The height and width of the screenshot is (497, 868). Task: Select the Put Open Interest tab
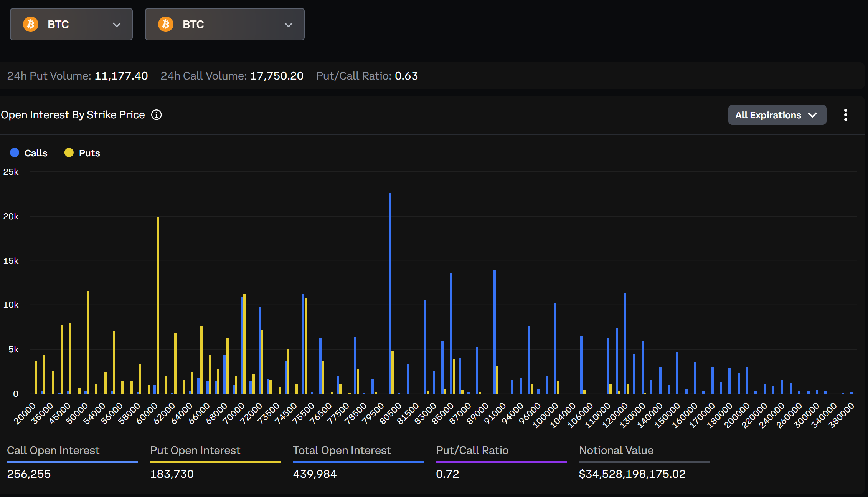tap(195, 451)
